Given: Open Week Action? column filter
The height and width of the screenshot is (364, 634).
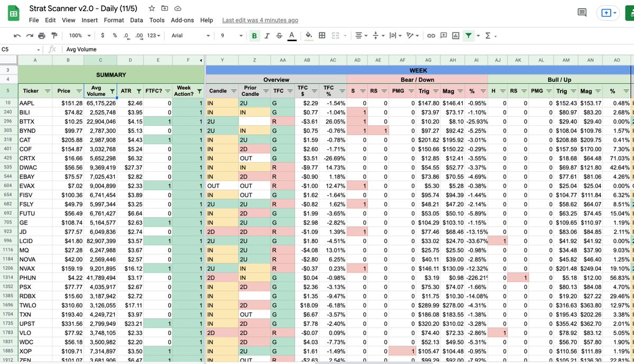Looking at the screenshot, I should (199, 91).
